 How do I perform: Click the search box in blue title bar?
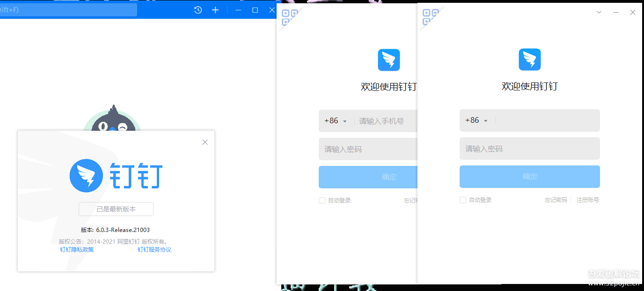(68, 10)
